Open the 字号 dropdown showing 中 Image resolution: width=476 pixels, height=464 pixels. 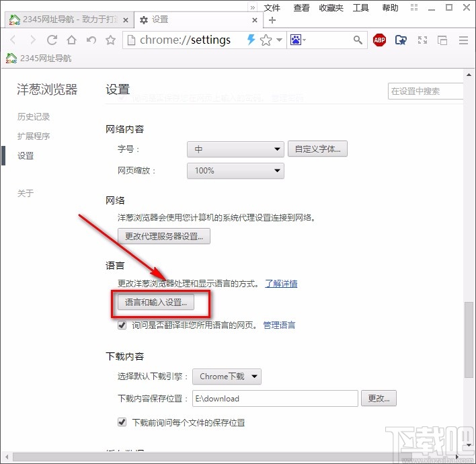235,149
